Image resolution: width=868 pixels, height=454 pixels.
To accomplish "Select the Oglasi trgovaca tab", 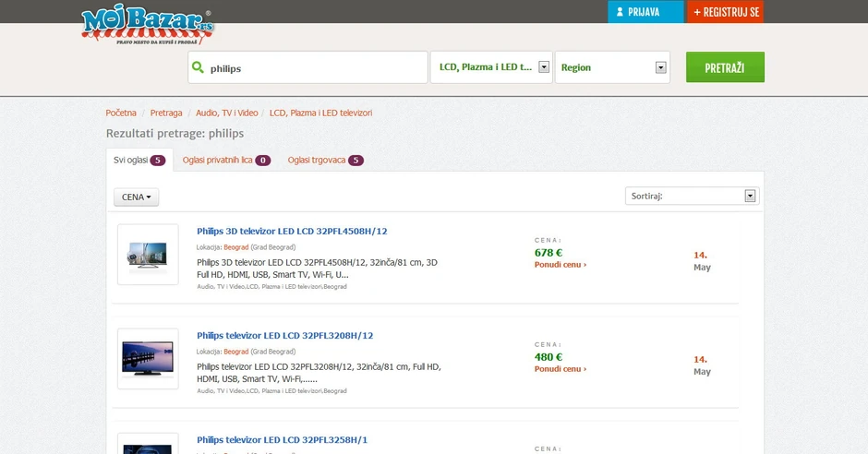I will pyautogui.click(x=325, y=161).
